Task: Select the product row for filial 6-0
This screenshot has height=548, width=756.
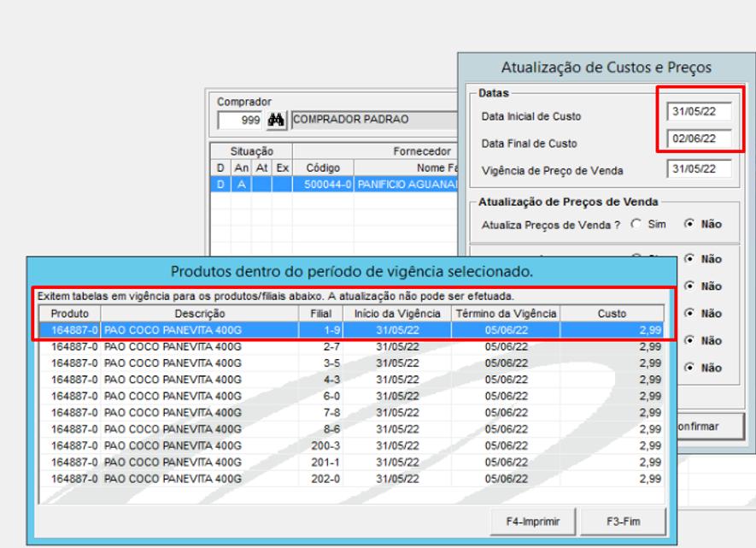Action: point(351,396)
